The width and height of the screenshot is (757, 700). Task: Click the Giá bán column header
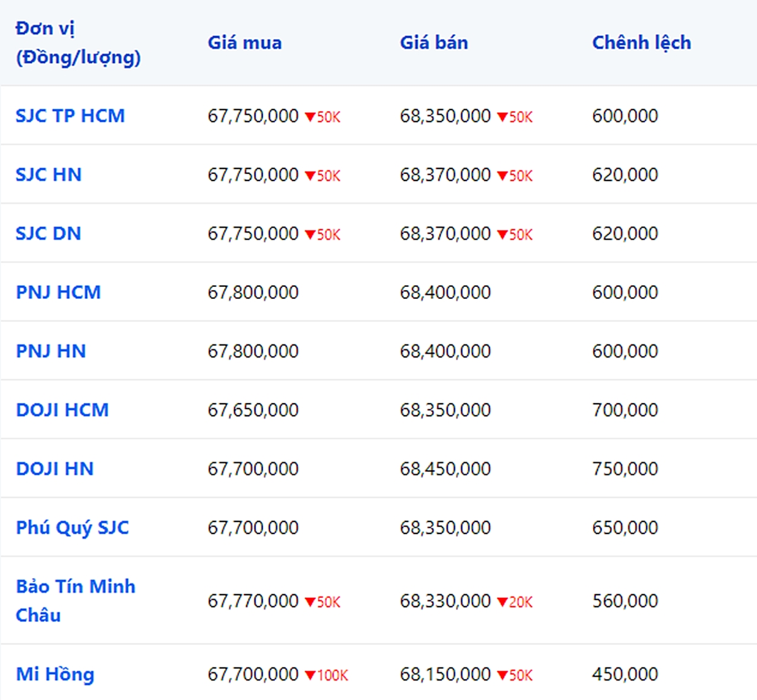click(434, 43)
